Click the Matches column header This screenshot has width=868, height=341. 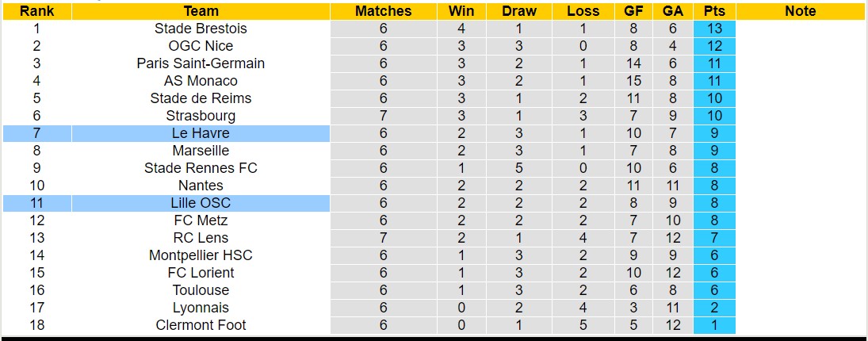[x=383, y=11]
